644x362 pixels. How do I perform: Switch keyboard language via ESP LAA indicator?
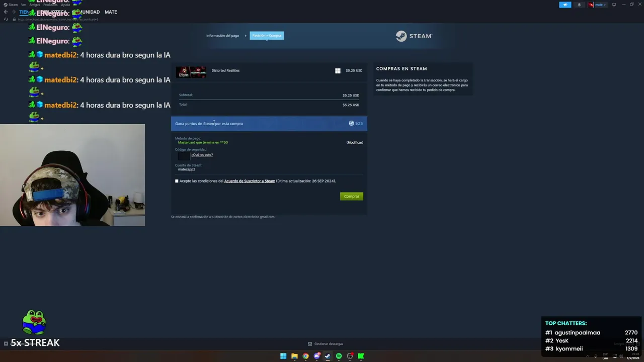605,357
